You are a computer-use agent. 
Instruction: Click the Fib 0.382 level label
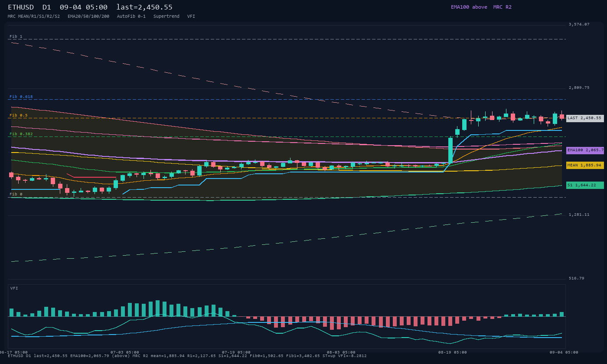(21, 134)
